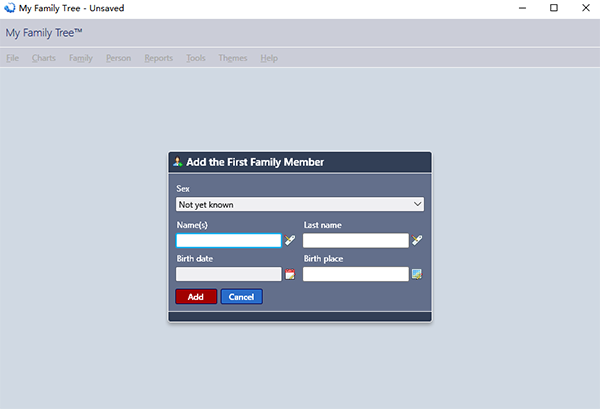Focus the Name(s) input field
This screenshot has height=409, width=600.
(228, 240)
